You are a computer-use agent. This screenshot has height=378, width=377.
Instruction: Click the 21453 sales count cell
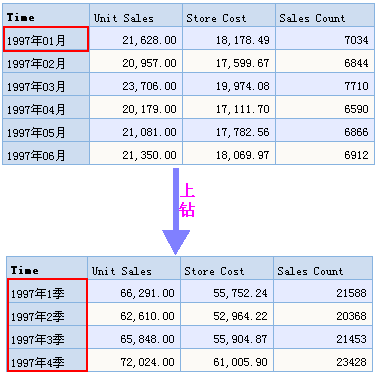323,337
